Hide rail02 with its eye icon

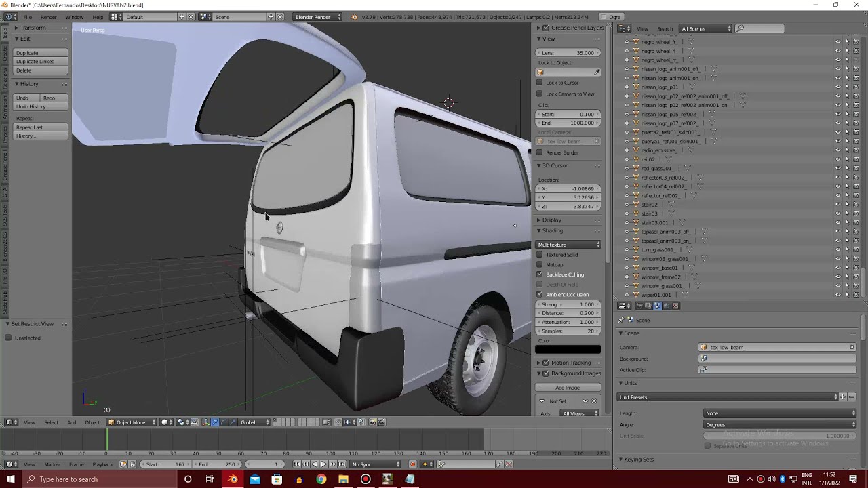click(x=837, y=159)
